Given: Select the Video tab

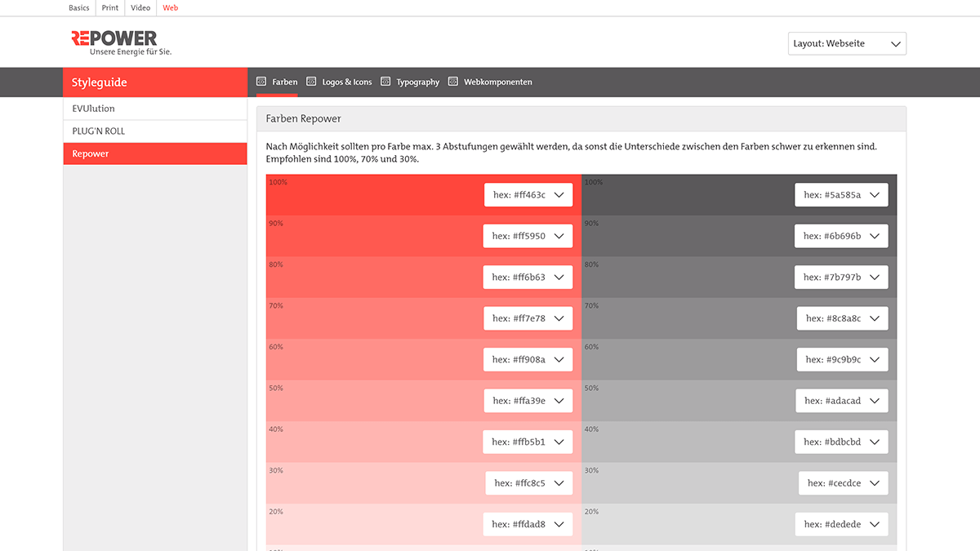Looking at the screenshot, I should pyautogui.click(x=140, y=7).
